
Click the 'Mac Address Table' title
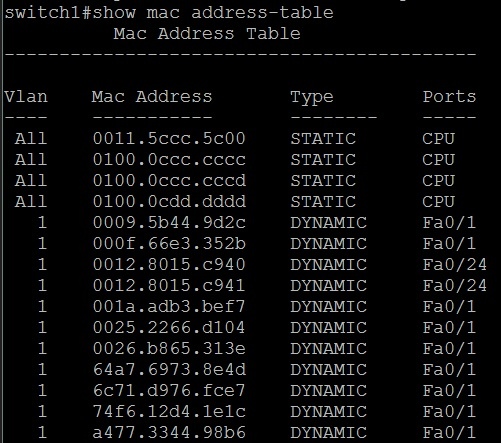point(207,34)
